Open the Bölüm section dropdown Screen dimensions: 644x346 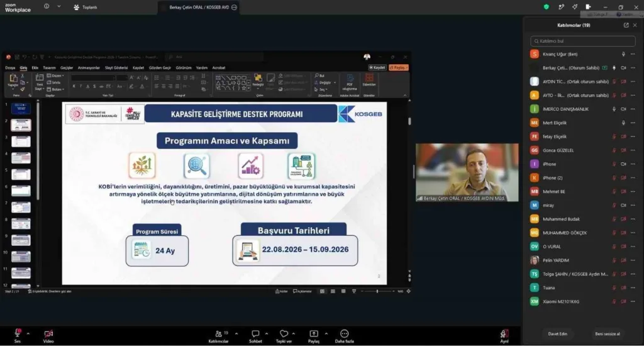tap(55, 89)
